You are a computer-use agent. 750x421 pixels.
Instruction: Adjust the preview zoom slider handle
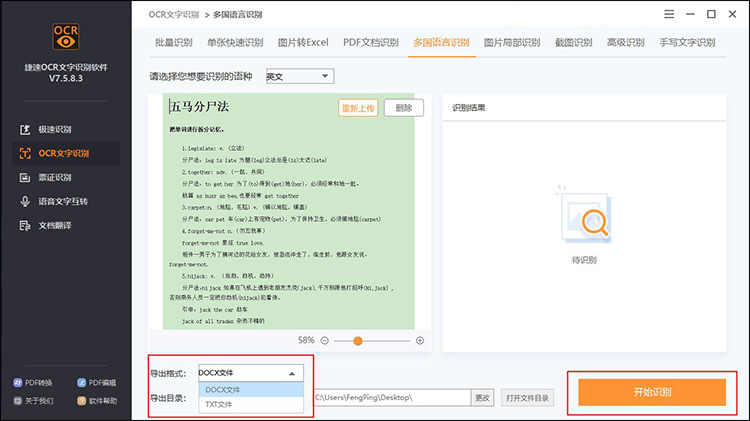(358, 341)
